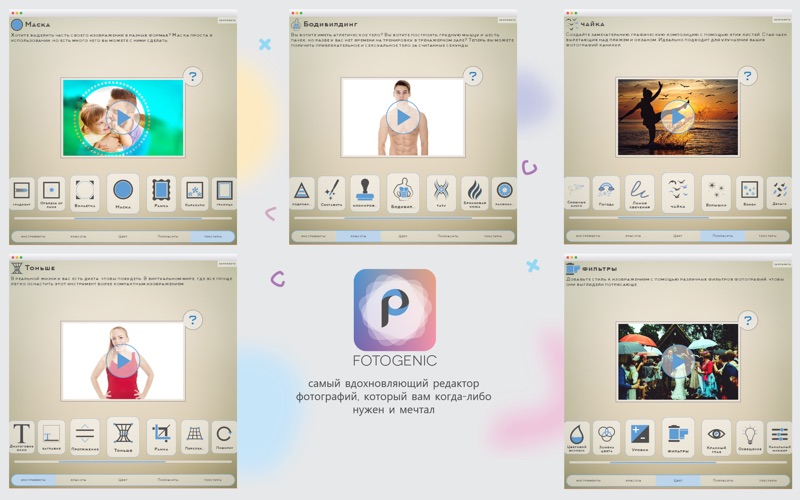Select the color splash droplet tool
800x500 pixels.
pos(577,437)
